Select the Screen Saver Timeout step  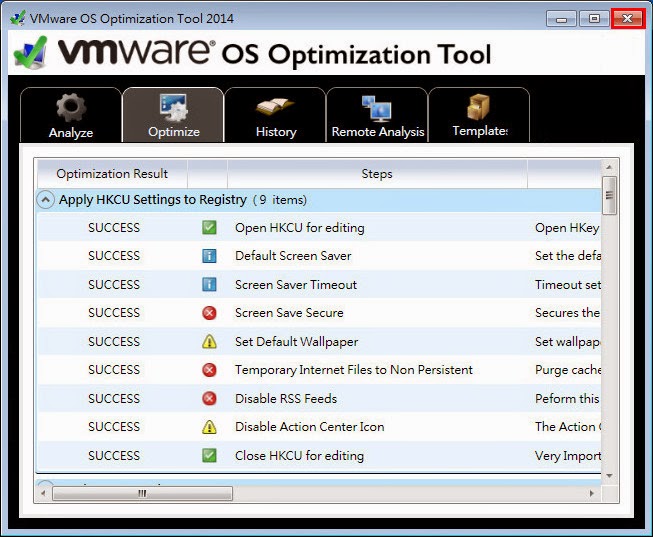tap(296, 285)
